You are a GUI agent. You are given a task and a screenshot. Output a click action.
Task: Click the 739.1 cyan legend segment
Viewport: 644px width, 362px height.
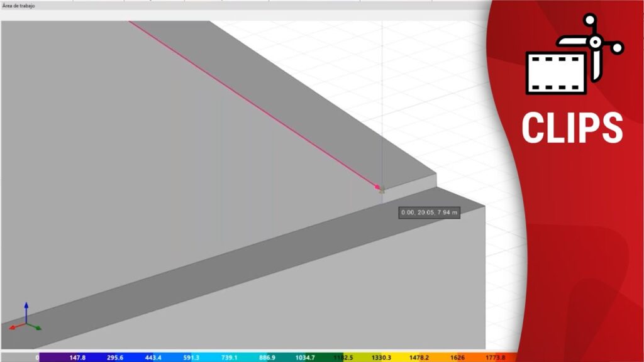click(x=230, y=358)
